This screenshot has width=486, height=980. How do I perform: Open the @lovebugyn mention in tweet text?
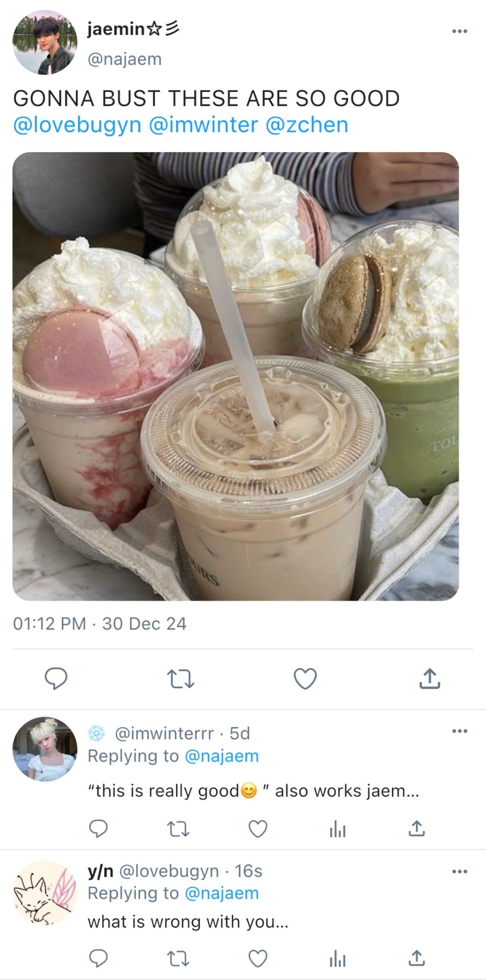click(77, 125)
